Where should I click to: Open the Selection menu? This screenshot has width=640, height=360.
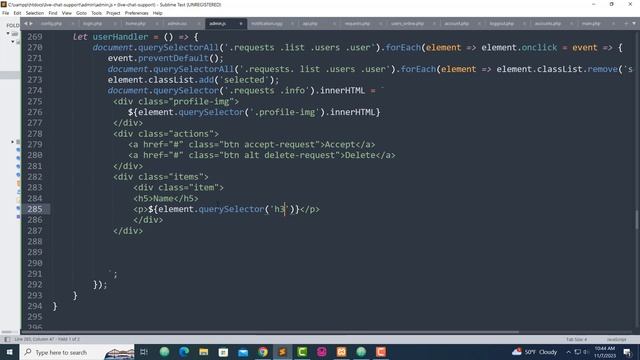pyautogui.click(x=35, y=13)
